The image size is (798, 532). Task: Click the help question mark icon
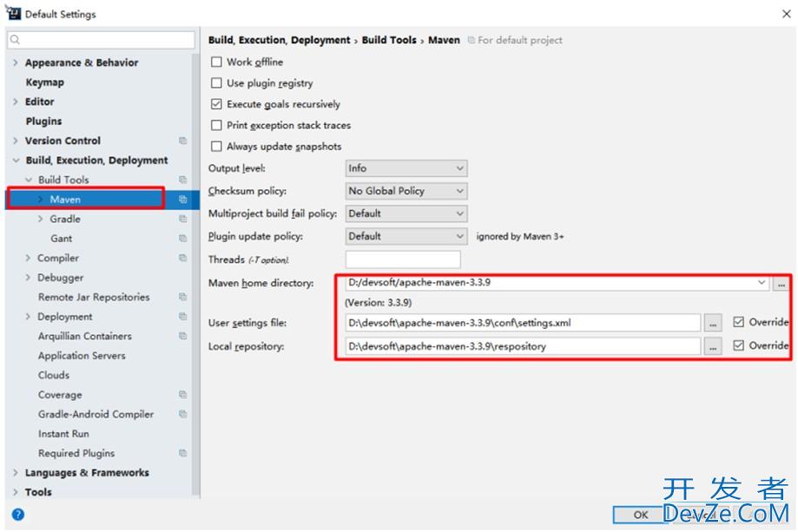(x=18, y=514)
